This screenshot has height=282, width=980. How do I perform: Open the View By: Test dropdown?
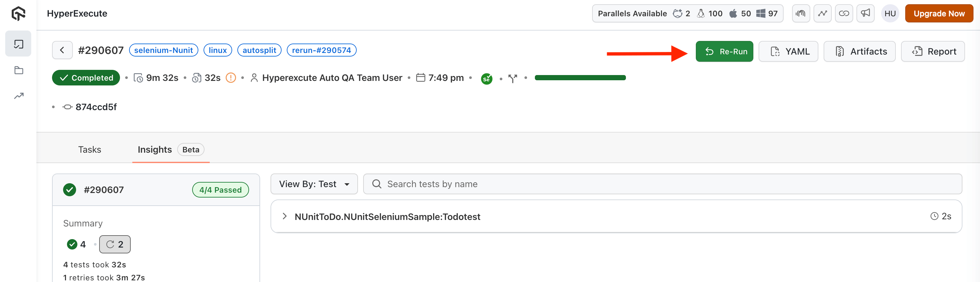[x=314, y=184]
